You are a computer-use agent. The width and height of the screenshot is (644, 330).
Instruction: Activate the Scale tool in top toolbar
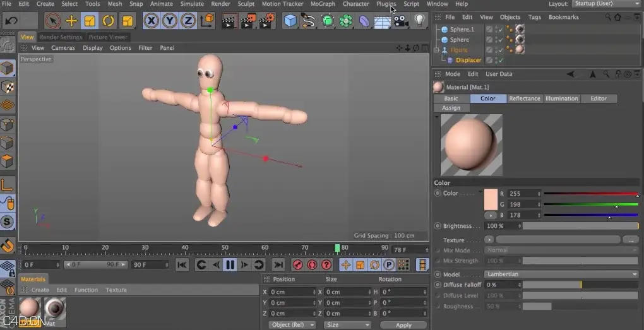[x=90, y=21]
